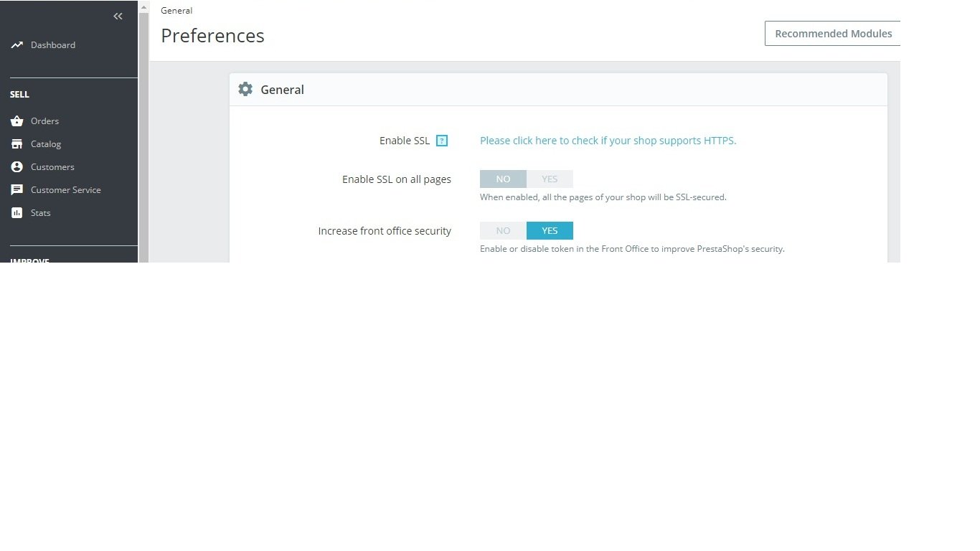Click the SSL-secured hint text
Screen dimensions: 980x551
pyautogui.click(x=603, y=197)
